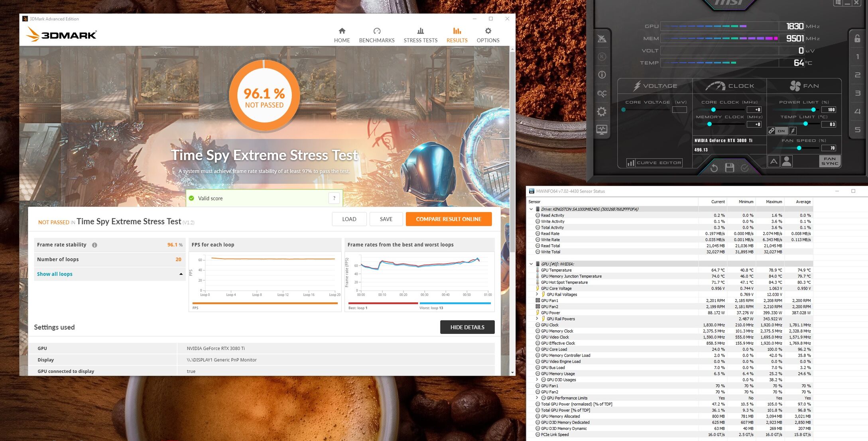Click the Windows startup icon in Afterburner

[838, 3]
